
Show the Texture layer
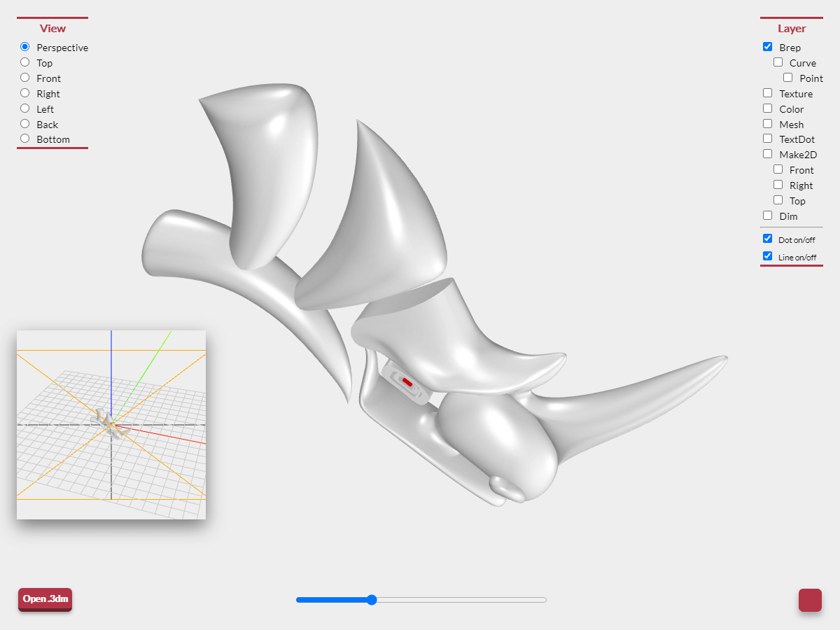(767, 92)
